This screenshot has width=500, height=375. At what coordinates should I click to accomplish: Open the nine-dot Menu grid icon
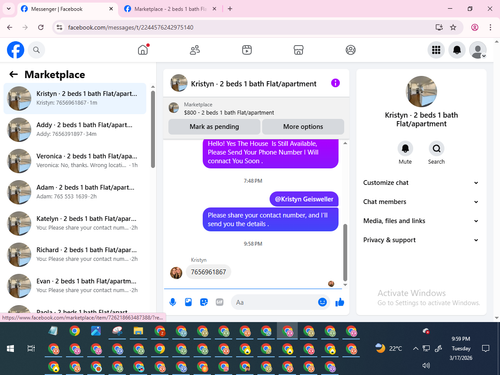click(436, 50)
